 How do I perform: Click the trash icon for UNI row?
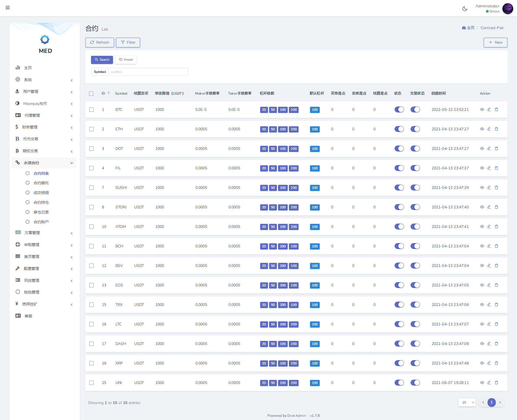tap(496, 383)
